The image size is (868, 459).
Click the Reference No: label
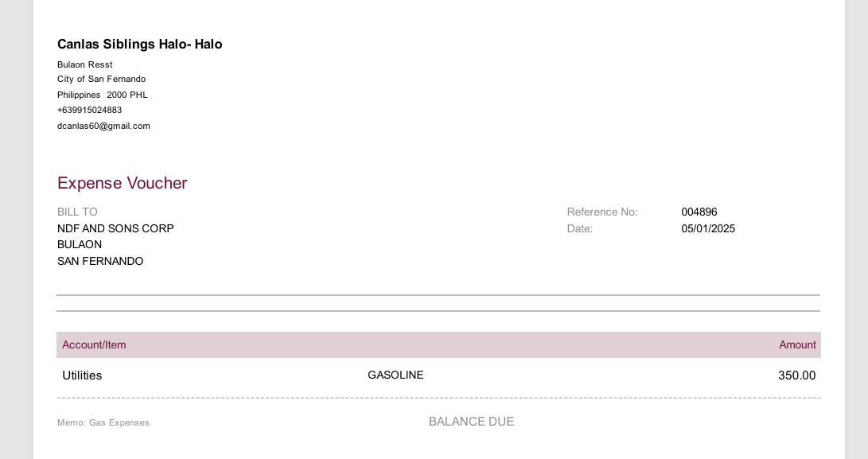(602, 212)
